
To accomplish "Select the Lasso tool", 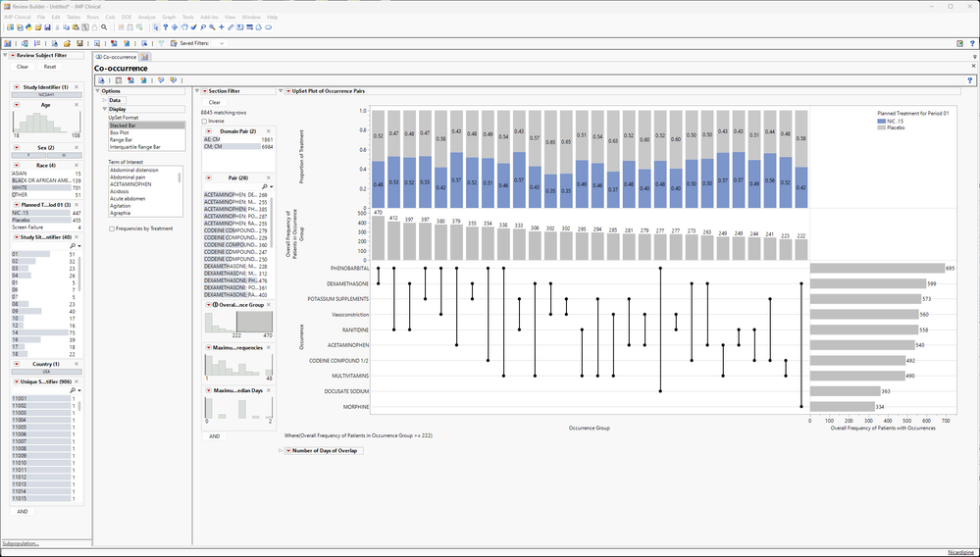I will 203,27.
